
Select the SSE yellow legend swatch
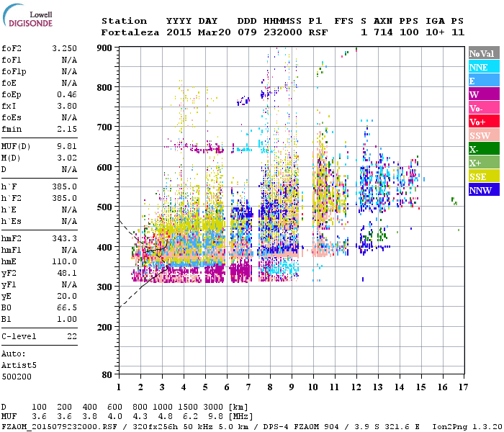coord(484,176)
